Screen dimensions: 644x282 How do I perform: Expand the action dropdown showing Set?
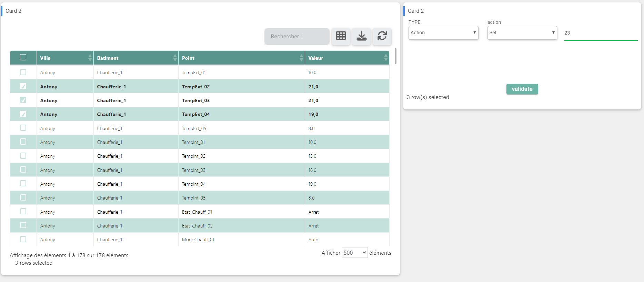[x=522, y=33]
